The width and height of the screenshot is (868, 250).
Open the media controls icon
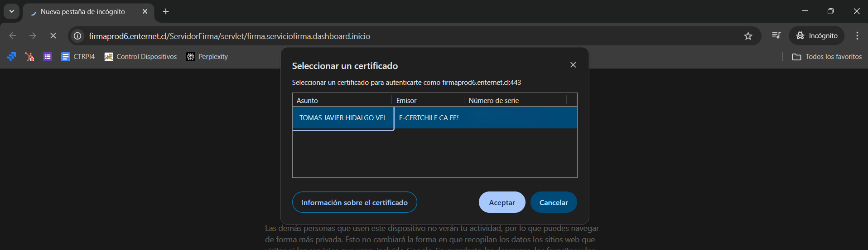click(x=776, y=36)
